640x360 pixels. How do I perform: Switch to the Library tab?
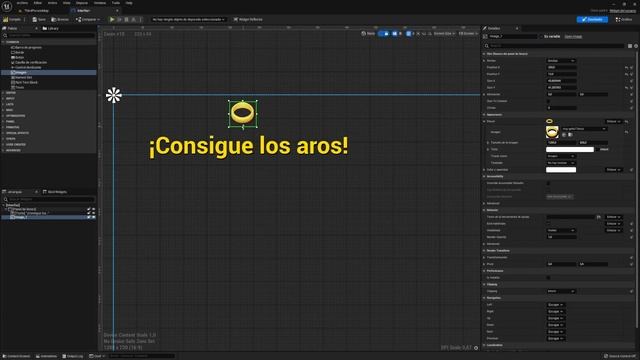pos(51,28)
